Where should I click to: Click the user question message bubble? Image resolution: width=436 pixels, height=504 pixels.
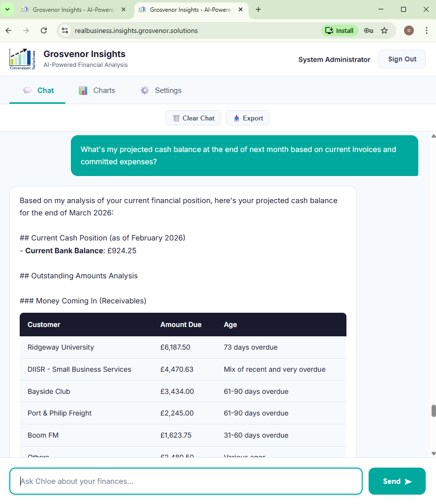point(245,155)
